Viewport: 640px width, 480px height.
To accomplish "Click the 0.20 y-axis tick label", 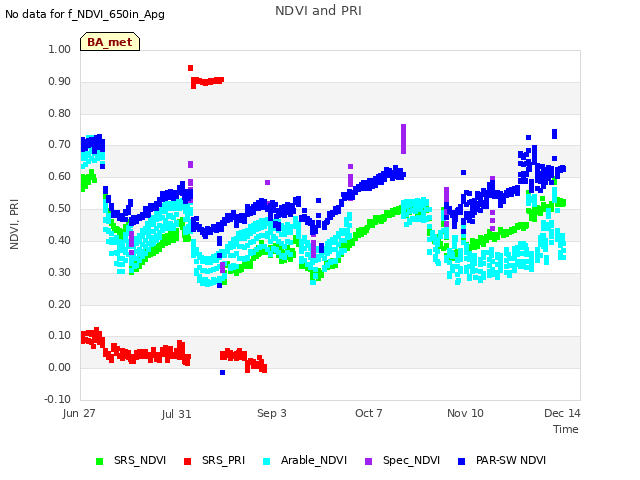I will pos(60,304).
